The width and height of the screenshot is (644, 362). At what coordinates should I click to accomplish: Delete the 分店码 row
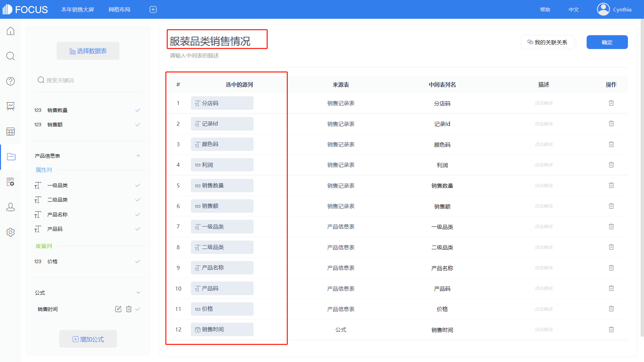tap(611, 103)
